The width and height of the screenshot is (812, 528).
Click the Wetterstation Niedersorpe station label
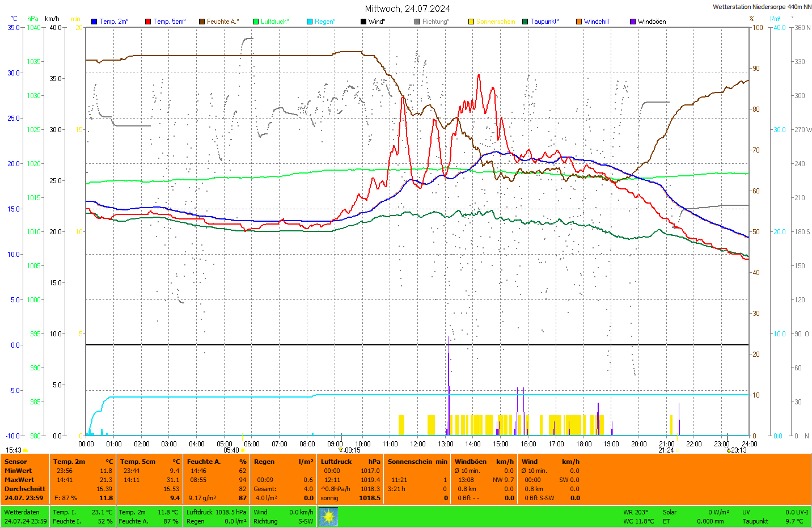click(x=762, y=7)
